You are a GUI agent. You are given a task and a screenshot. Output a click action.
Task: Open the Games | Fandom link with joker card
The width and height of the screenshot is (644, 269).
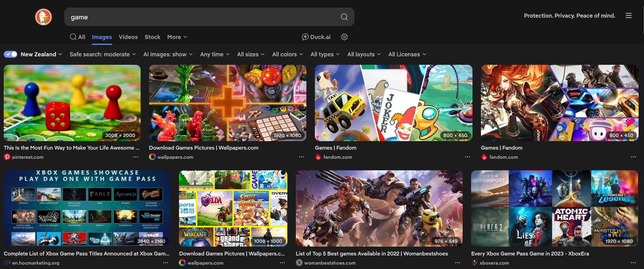pos(336,148)
